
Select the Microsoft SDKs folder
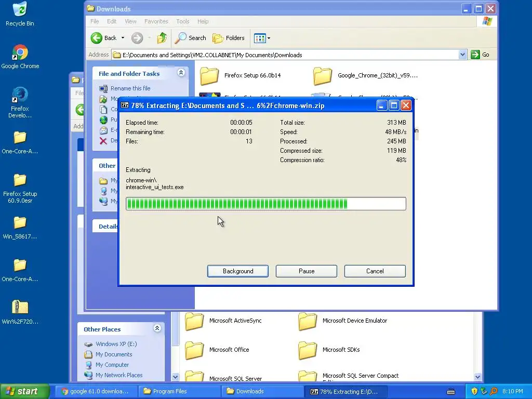[x=329, y=350]
